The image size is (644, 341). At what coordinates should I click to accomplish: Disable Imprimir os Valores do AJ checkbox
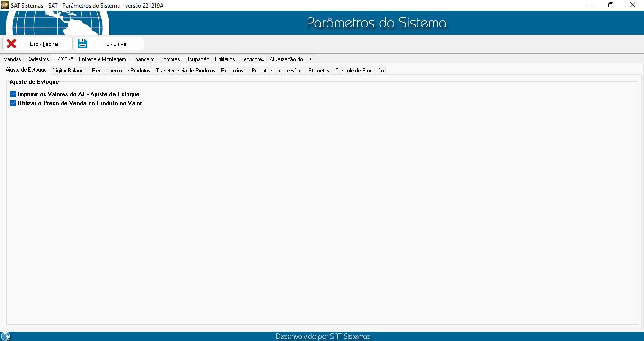coord(13,94)
